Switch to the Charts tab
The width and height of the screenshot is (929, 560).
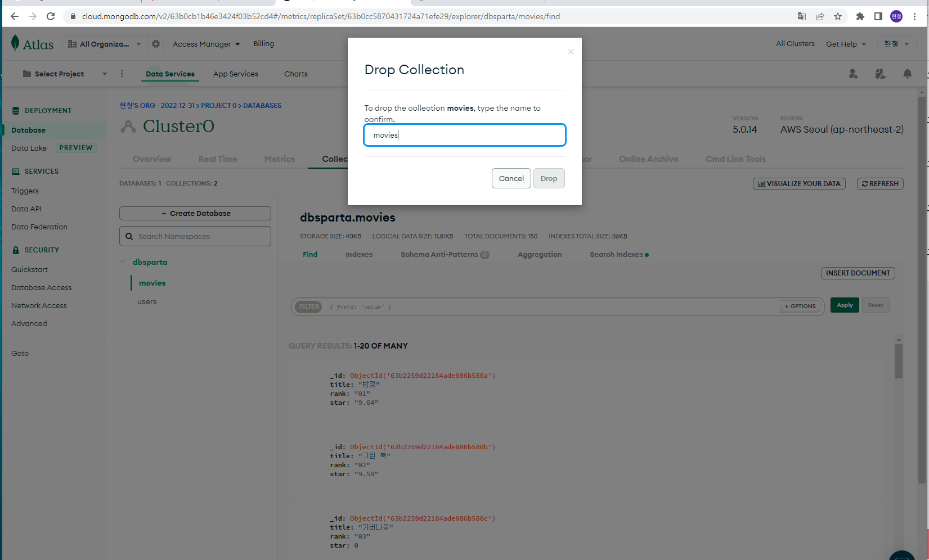point(296,74)
